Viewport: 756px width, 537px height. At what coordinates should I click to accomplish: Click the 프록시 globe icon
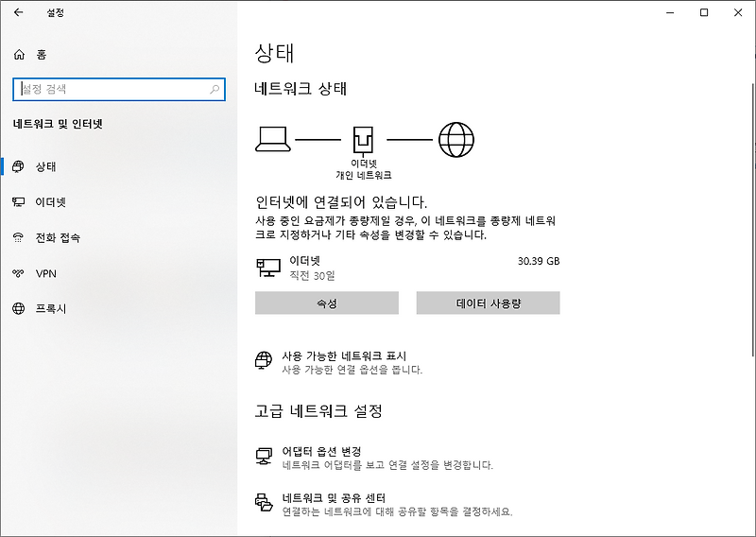[x=18, y=308]
